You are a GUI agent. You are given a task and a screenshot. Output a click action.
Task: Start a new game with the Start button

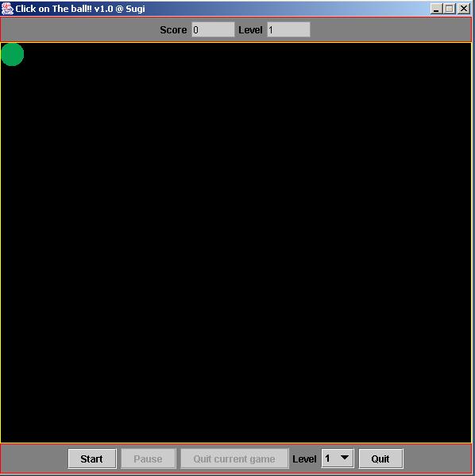point(92,459)
